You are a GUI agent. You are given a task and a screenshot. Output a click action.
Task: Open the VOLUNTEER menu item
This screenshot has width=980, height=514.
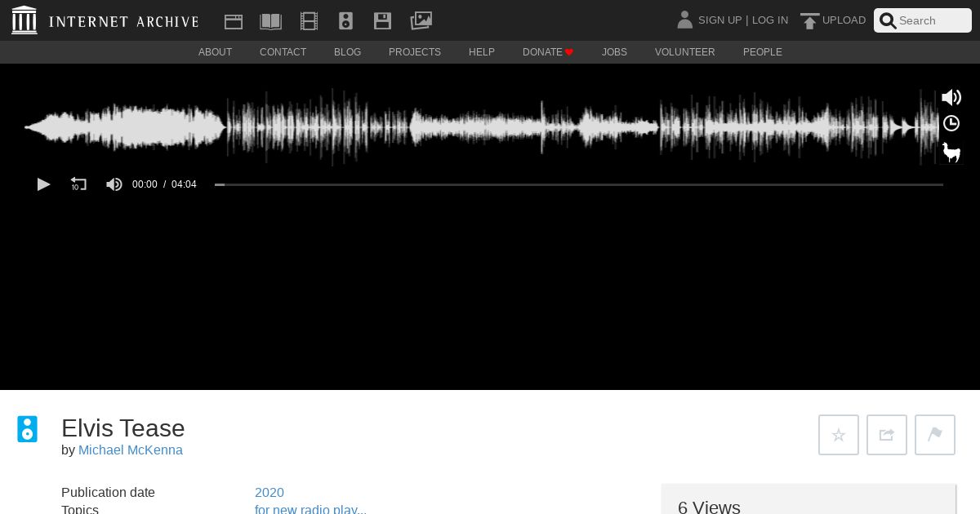pyautogui.click(x=685, y=52)
